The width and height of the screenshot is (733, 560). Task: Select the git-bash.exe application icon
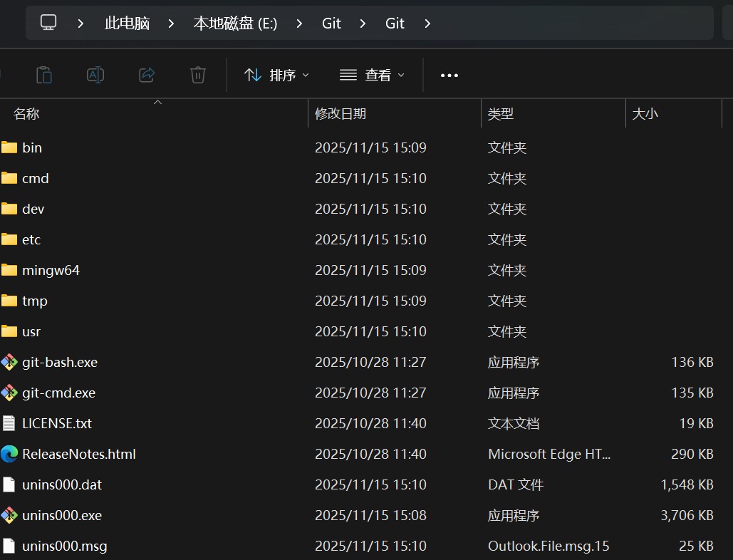(9, 362)
